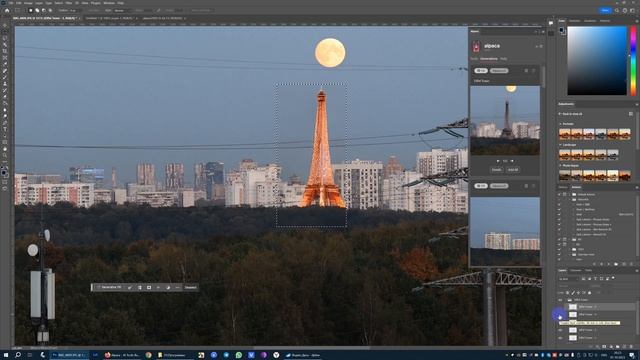Collapse the Photo Repair presets group
The height and width of the screenshot is (360, 640).
pos(560,166)
